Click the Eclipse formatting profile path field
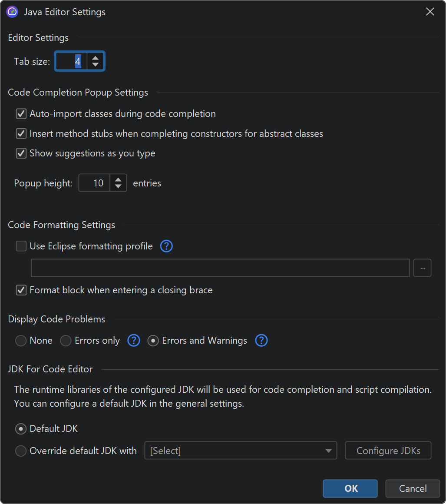The image size is (446, 504). (x=220, y=268)
